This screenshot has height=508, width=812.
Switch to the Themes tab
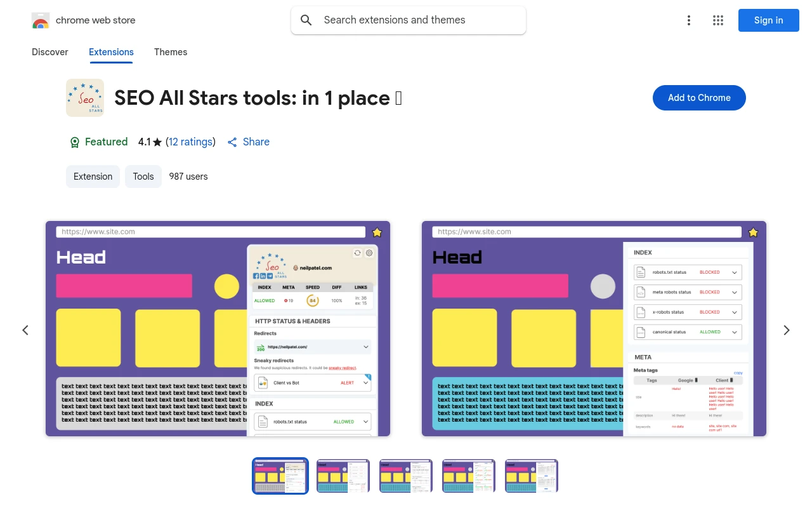pos(171,52)
